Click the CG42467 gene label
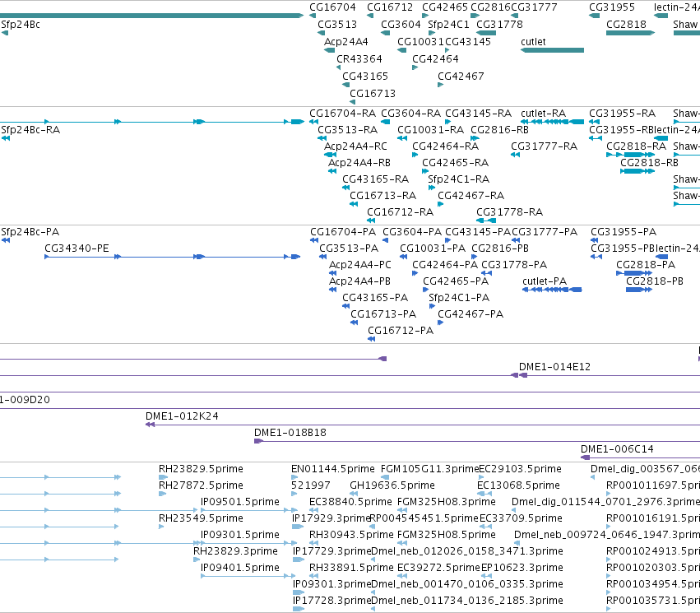Viewport: 700px width, 613px height. 461,77
